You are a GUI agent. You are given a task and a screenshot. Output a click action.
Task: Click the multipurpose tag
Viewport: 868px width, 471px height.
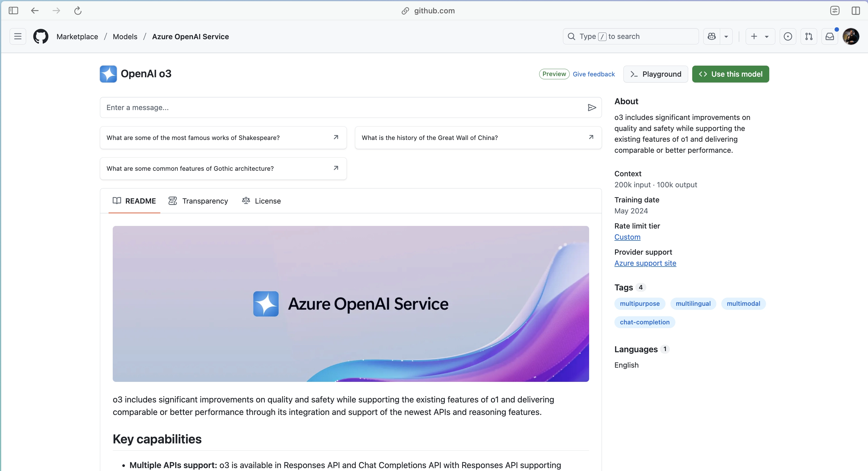(x=640, y=303)
